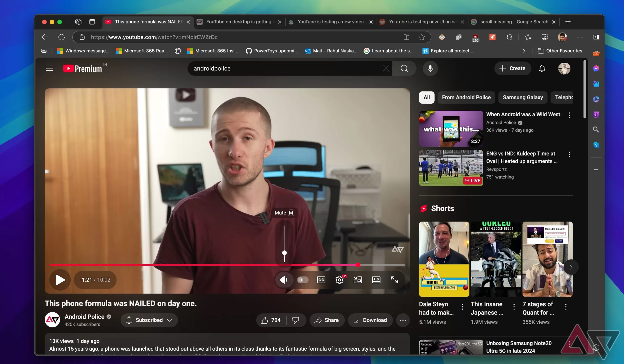The height and width of the screenshot is (364, 624).
Task: Open the hamburger guide menu
Action: 49,68
